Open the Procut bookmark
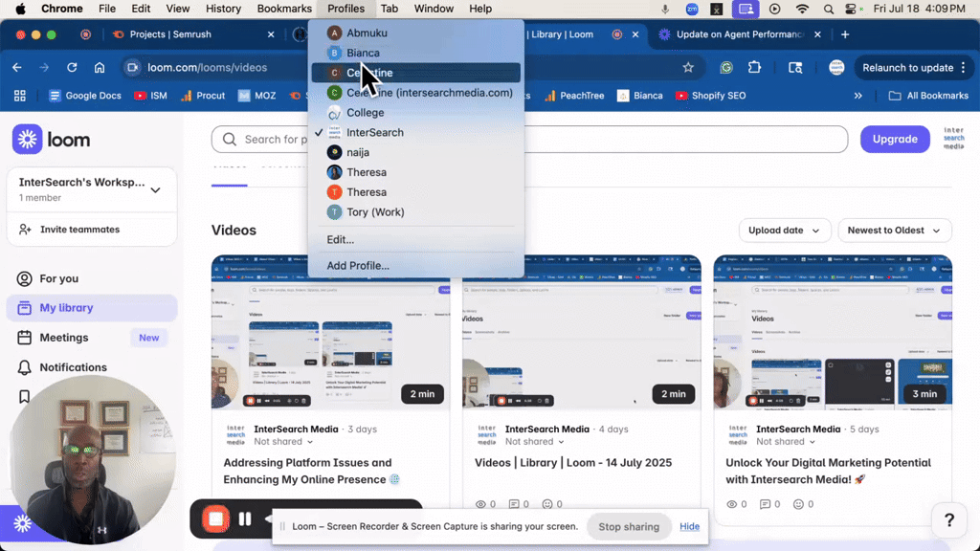The height and width of the screenshot is (551, 980). click(203, 96)
